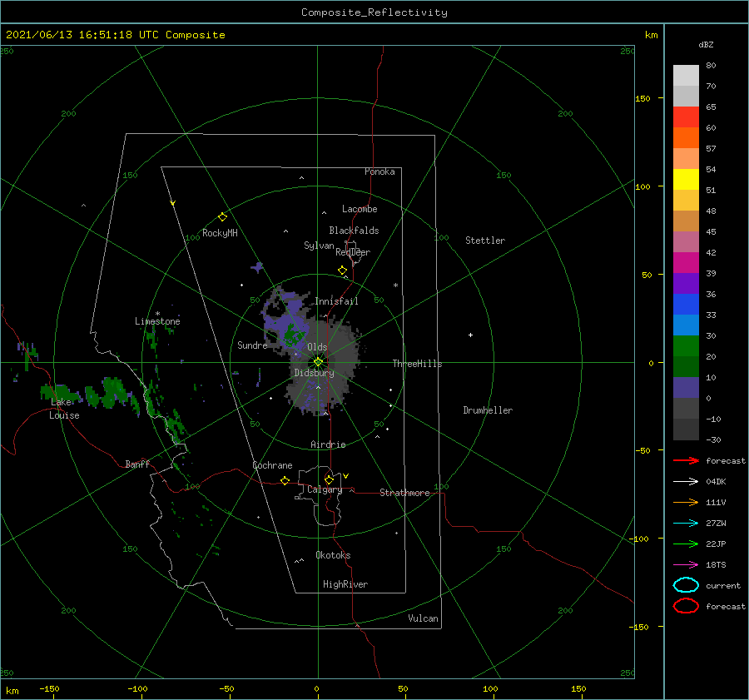Click the Strathmore town label
This screenshot has height=700, width=749.
(x=404, y=493)
